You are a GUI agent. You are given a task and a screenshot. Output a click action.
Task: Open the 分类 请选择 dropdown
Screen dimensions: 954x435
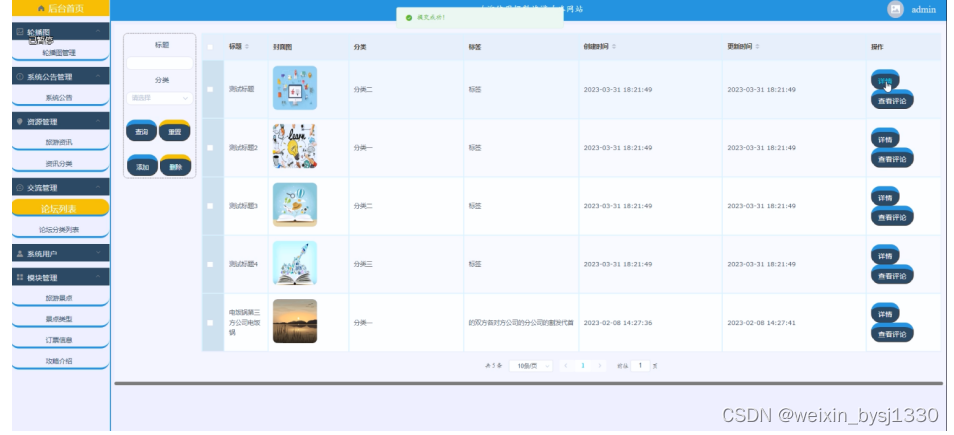click(x=159, y=98)
